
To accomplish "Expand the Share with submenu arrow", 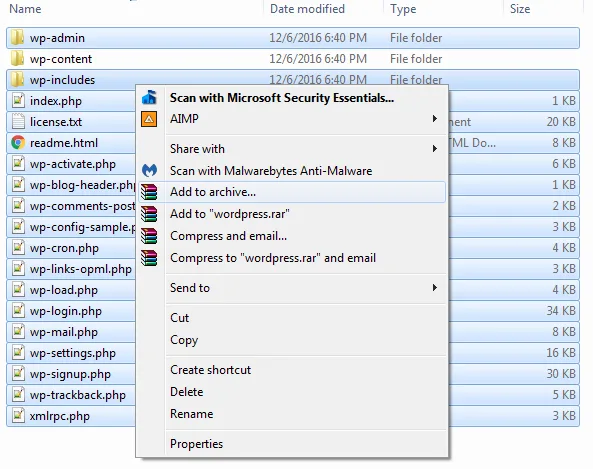I will click(x=435, y=149).
